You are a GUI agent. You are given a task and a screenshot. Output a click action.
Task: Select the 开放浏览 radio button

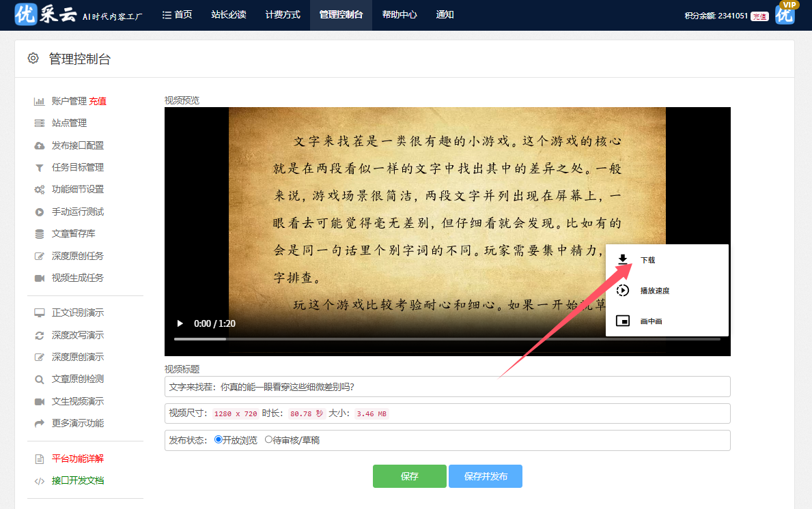coord(219,440)
